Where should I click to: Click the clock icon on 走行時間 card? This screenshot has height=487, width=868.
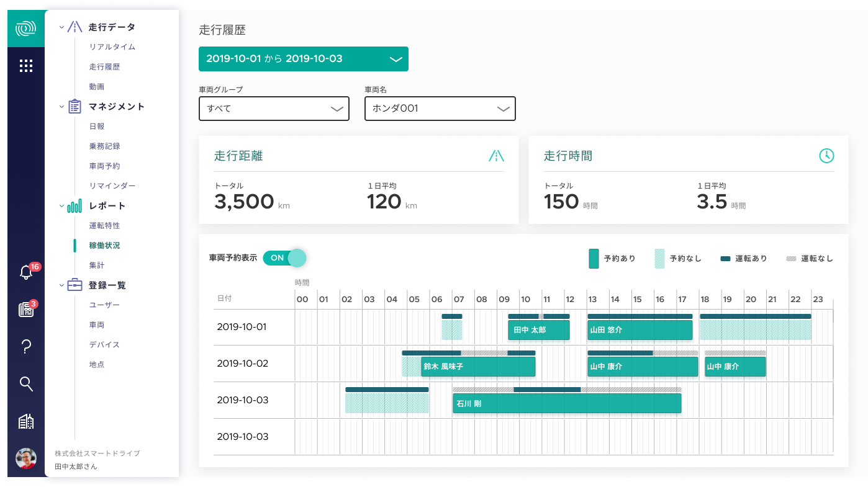pos(826,156)
